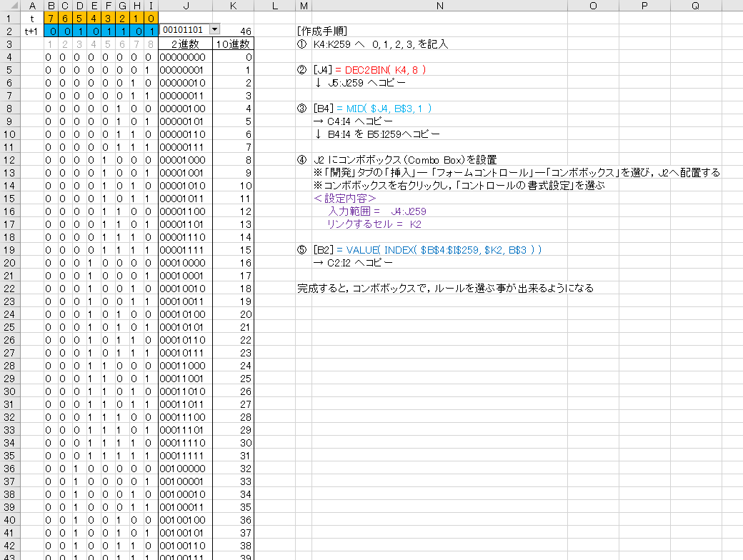Click the orange cell containing 4
This screenshot has width=743, height=560.
pyautogui.click(x=94, y=19)
